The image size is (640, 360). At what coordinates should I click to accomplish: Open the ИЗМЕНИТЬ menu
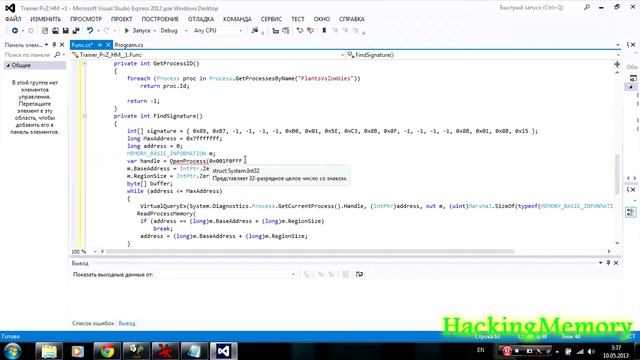[46, 19]
